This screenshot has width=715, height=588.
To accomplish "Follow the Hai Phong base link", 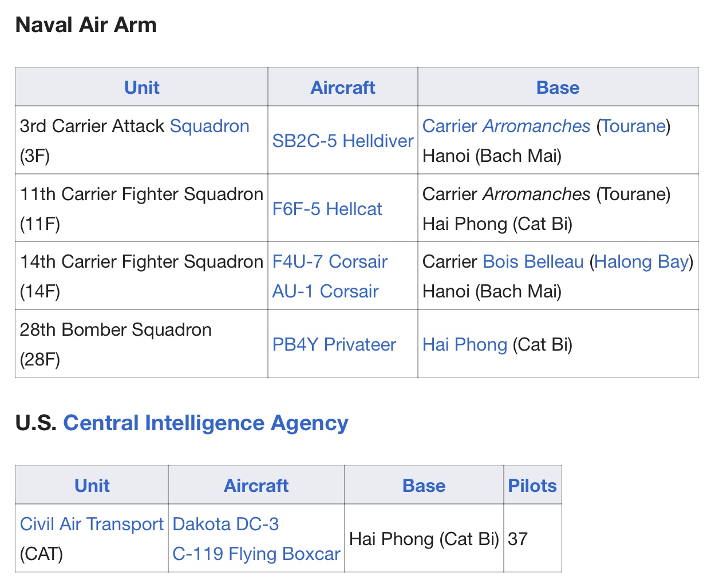I will [465, 344].
